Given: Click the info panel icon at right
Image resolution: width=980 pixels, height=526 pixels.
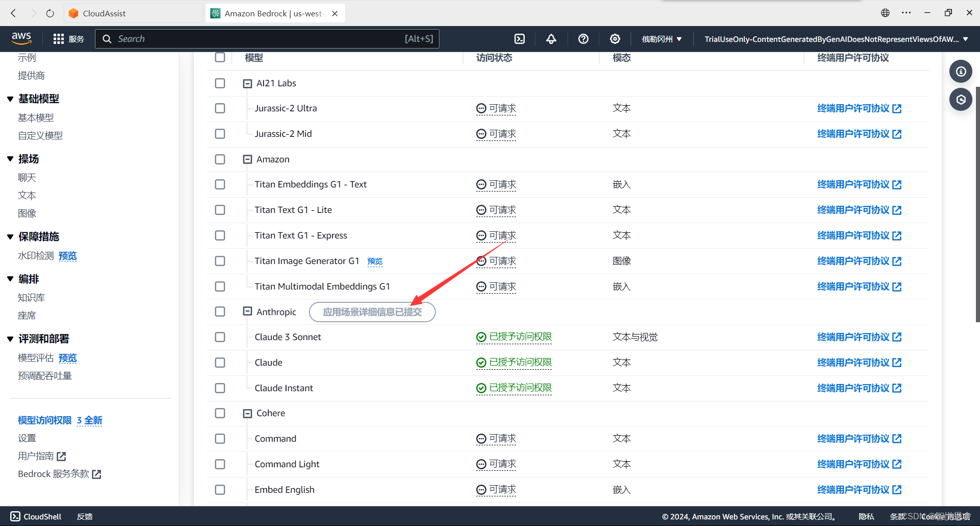Looking at the screenshot, I should 961,71.
